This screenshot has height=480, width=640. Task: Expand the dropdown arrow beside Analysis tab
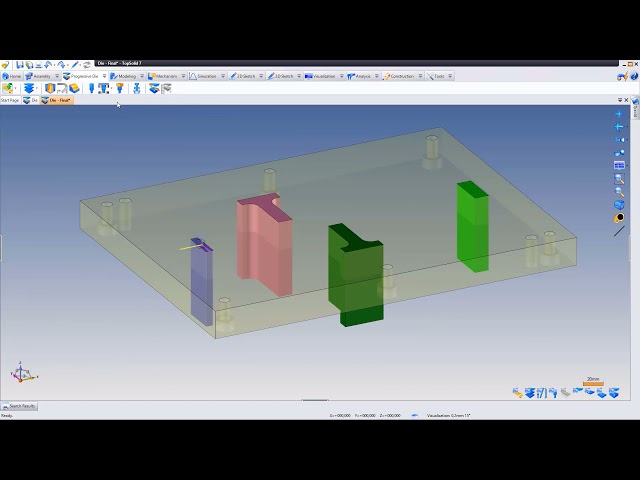[377, 76]
